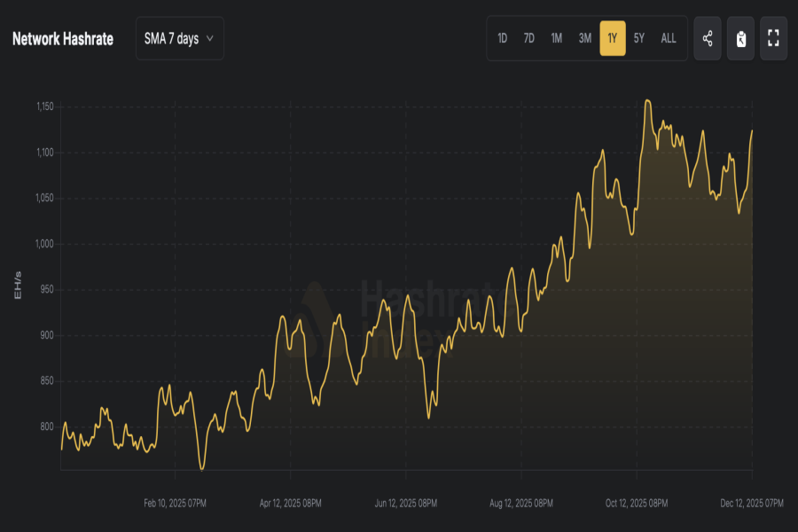Enter fullscreen chart mode

click(773, 38)
